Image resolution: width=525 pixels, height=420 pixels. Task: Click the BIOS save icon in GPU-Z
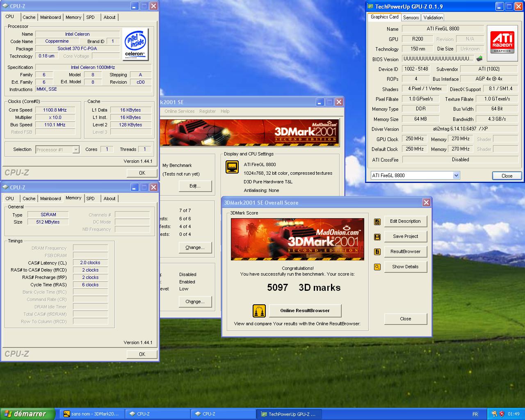[x=479, y=59]
